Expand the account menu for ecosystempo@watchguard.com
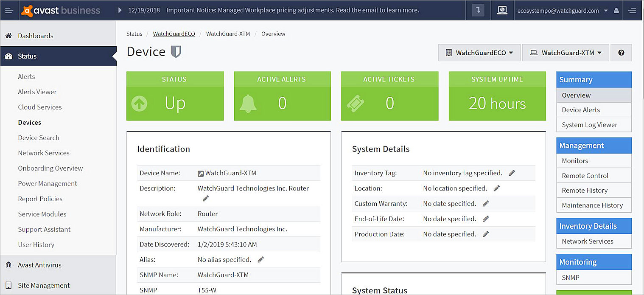Image resolution: width=644 pixels, height=295 pixels. pos(605,10)
